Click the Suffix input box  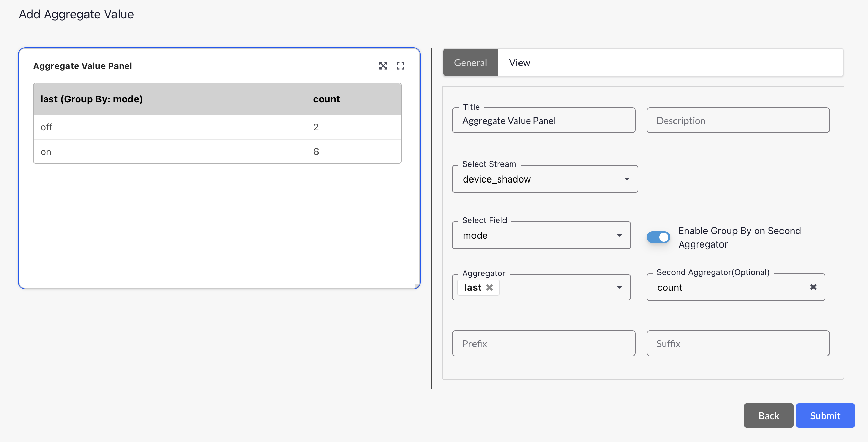coord(738,343)
